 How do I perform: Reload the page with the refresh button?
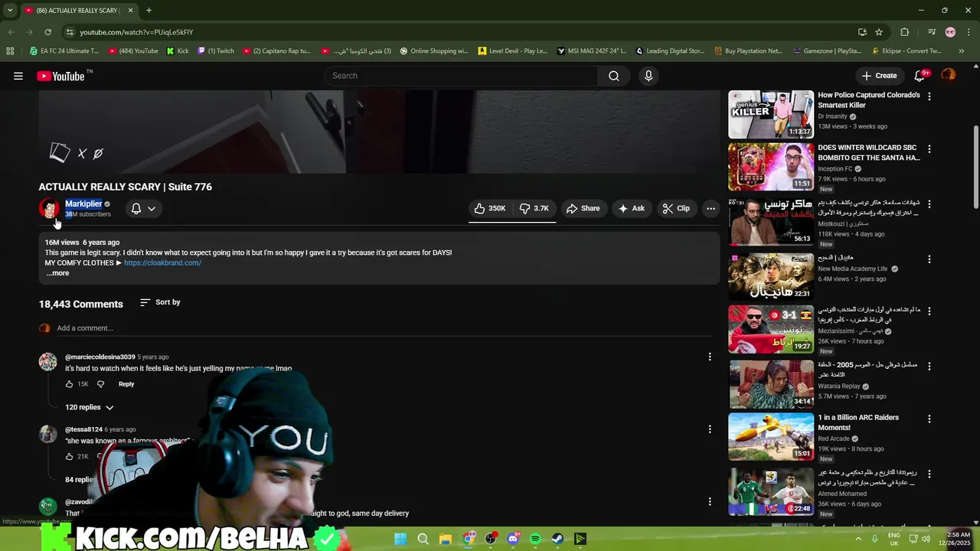click(x=47, y=32)
